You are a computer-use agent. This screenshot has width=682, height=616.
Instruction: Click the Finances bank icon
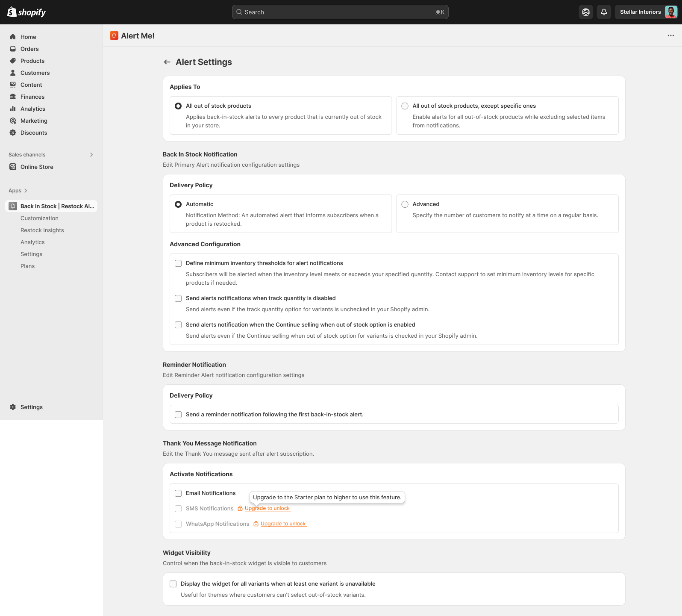click(13, 97)
